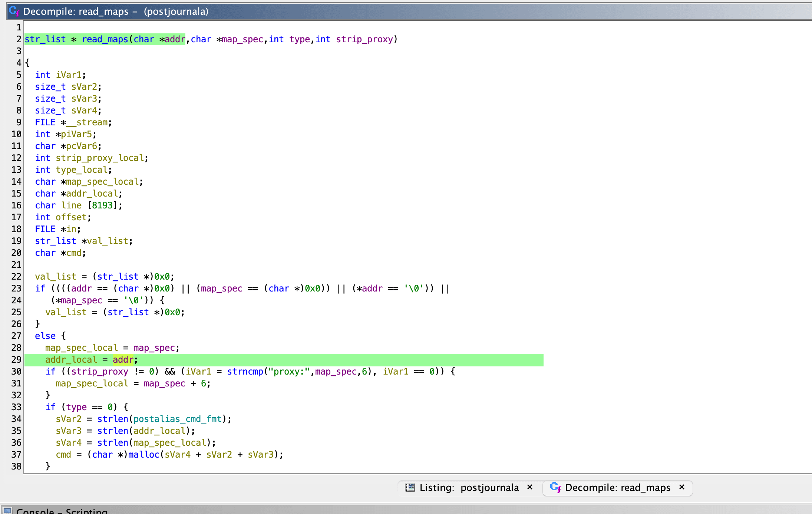Click the Decompile icon in the title bar
The width and height of the screenshot is (812, 514).
tap(14, 11)
